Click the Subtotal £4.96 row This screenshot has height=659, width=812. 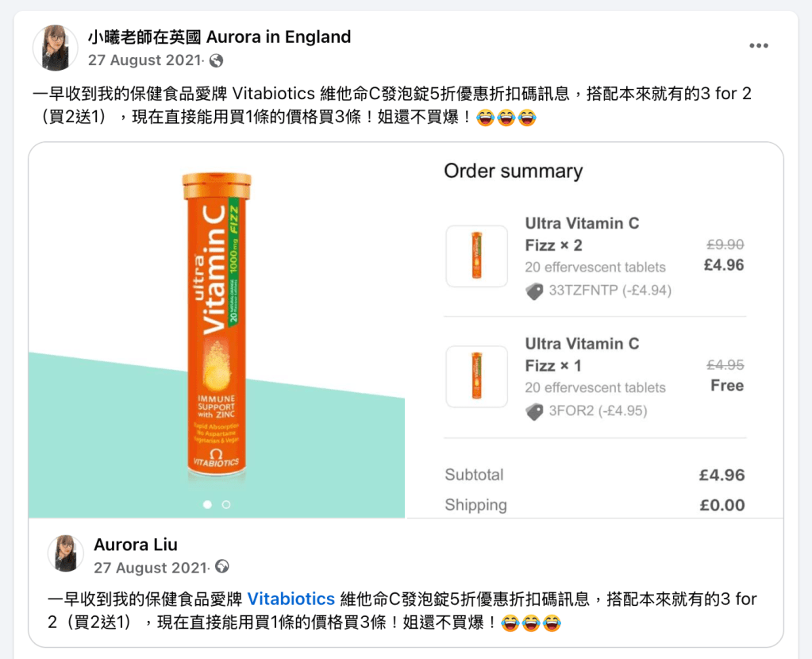tap(594, 475)
